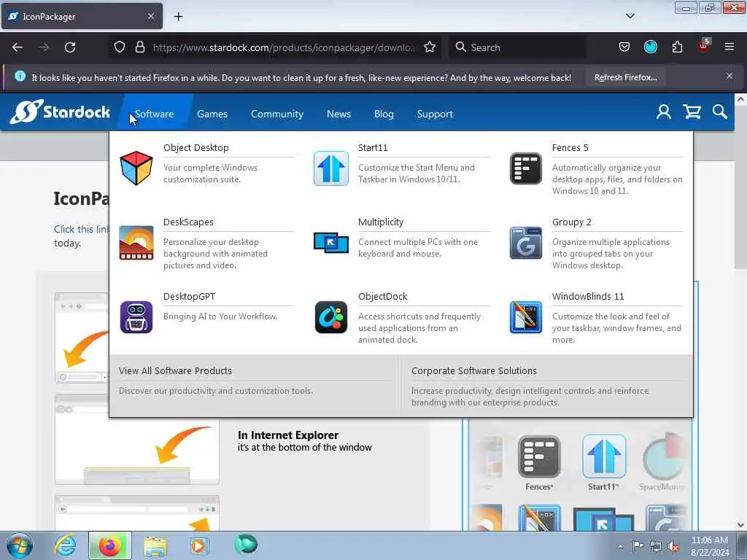Open the Pocket save icon
747x560 pixels.
point(624,47)
